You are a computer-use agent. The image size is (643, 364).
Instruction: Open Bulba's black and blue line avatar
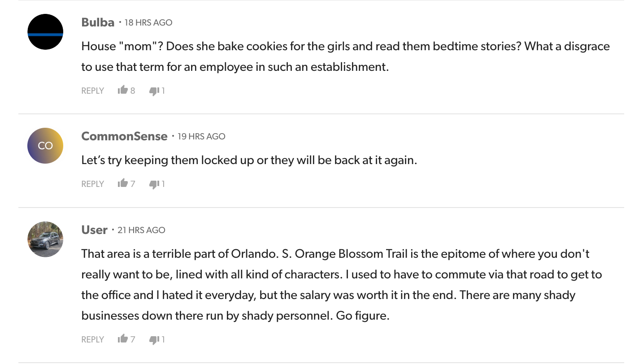pos(45,32)
